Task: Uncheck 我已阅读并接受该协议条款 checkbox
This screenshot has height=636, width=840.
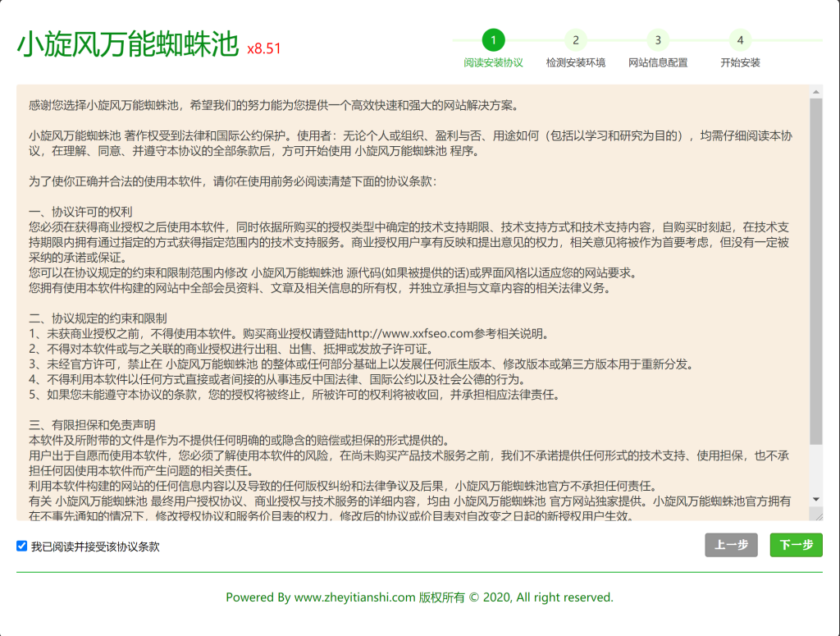Action: click(22, 546)
